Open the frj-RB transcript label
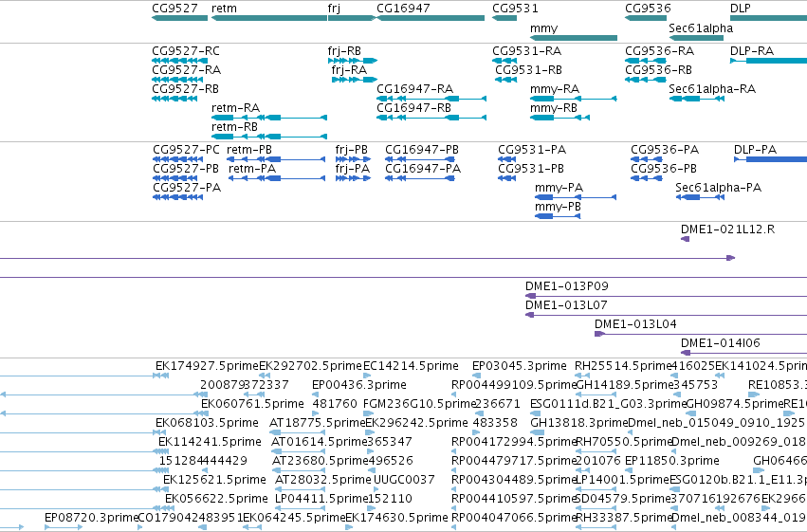 [x=344, y=51]
